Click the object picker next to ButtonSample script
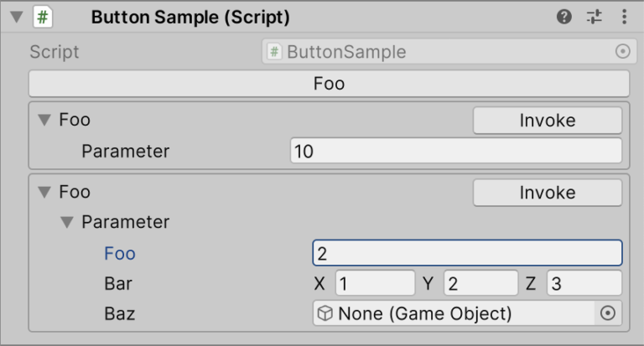644x346 pixels. point(622,52)
